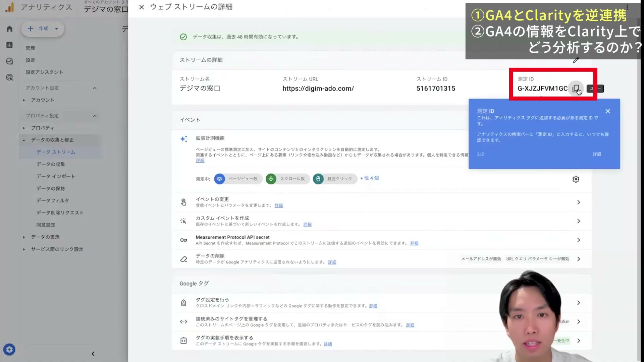Open 接続済みのサイトタグを管理する row
This screenshot has height=362, width=644.
[x=381, y=322]
